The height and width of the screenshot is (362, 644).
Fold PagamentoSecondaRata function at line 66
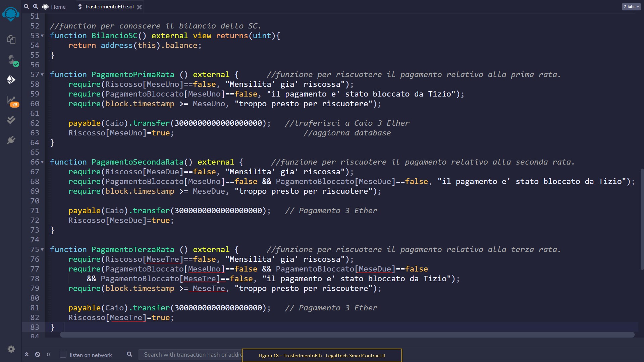coord(42,162)
